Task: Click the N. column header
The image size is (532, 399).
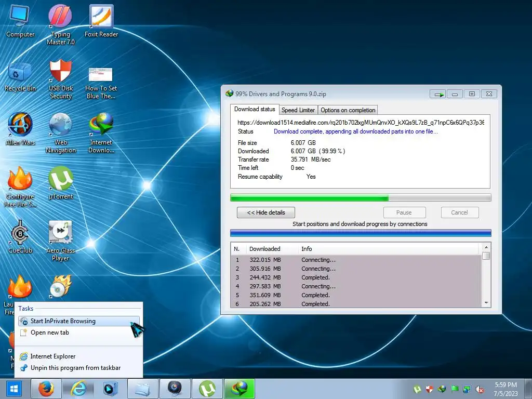Action: 238,249
